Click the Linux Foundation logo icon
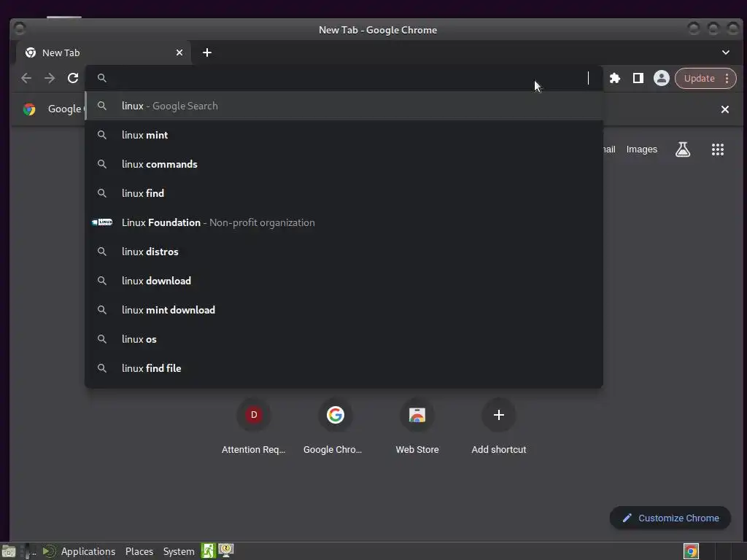Image resolution: width=747 pixels, height=560 pixels. click(102, 222)
